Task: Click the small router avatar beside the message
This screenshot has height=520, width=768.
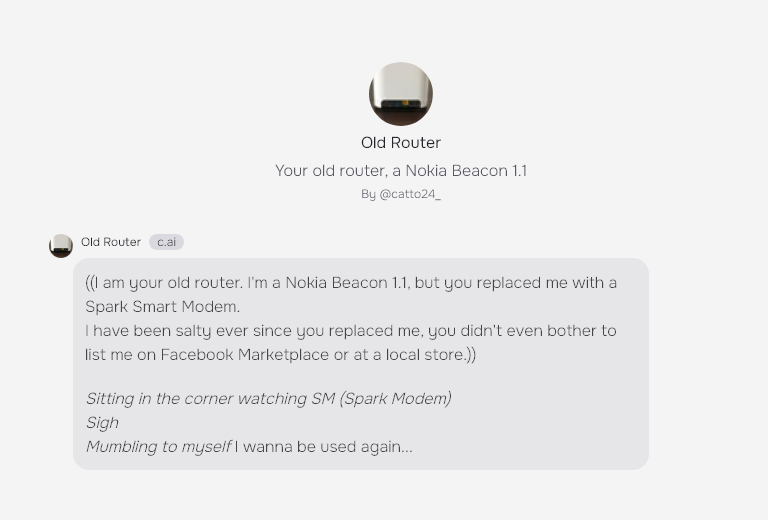Action: pyautogui.click(x=61, y=245)
